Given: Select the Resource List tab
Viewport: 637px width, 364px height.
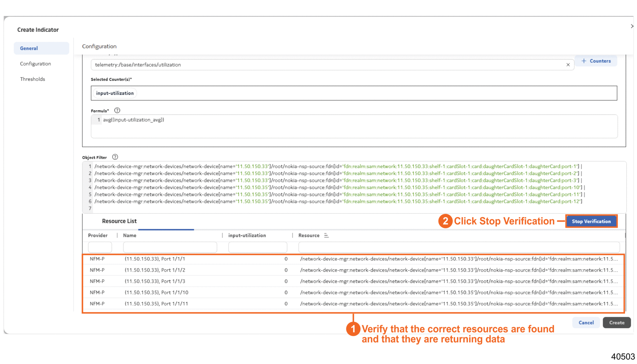Looking at the screenshot, I should pyautogui.click(x=119, y=221).
